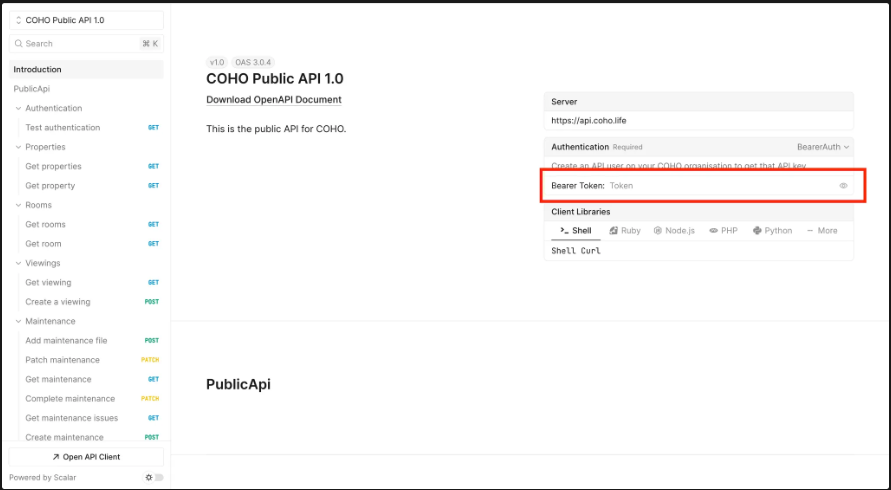Show the hidden Bearer Token value

[x=843, y=186]
